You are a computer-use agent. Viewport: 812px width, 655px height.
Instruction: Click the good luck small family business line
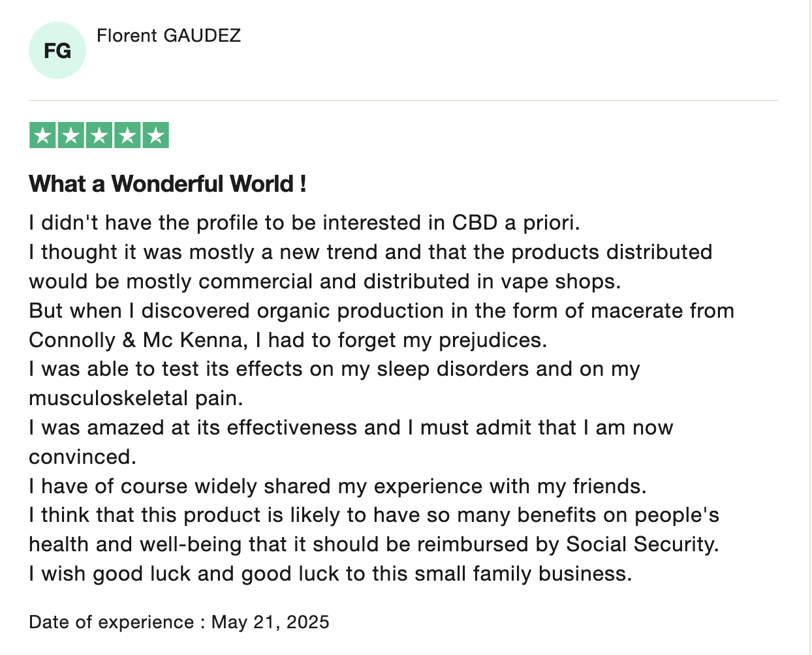[330, 574]
